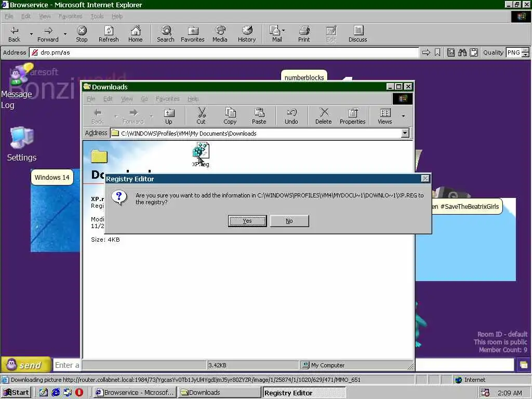This screenshot has height=399, width=532.
Task: Open the Downloads address path dropdown
Action: tap(405, 133)
